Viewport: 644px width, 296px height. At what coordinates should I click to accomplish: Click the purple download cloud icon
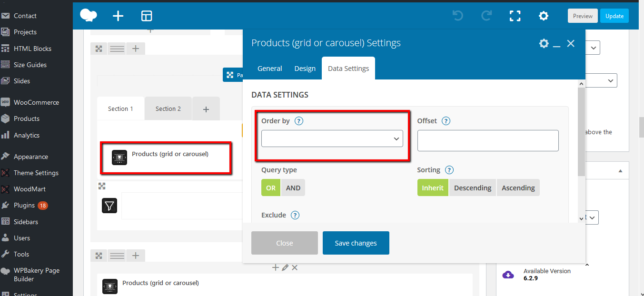(x=508, y=275)
